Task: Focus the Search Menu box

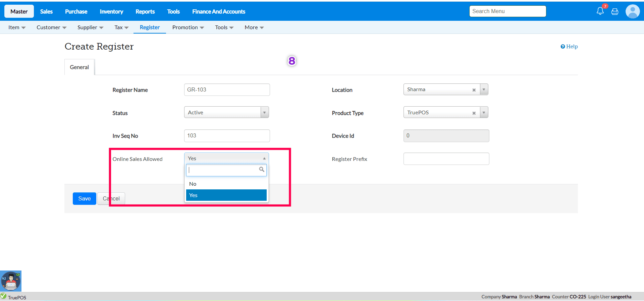Action: tap(507, 11)
